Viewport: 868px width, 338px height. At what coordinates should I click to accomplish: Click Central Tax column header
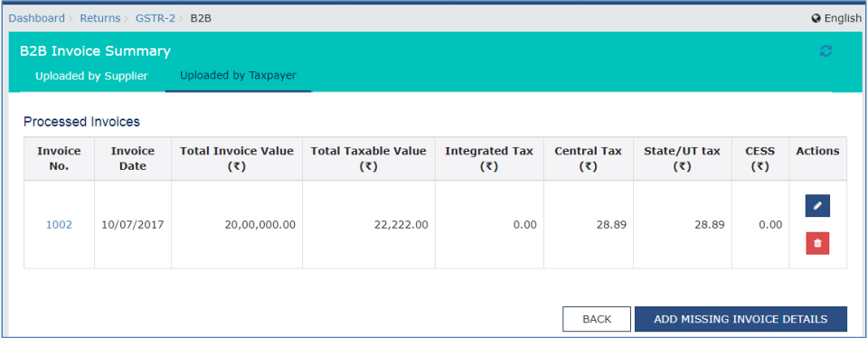tap(588, 159)
